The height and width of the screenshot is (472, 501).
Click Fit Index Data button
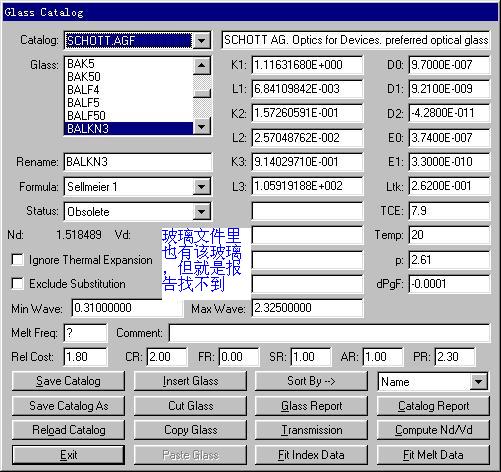311,455
